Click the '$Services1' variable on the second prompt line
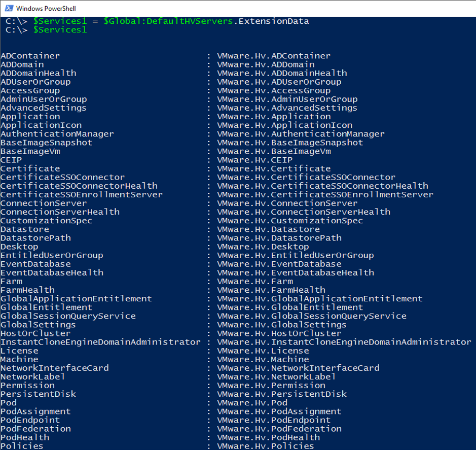Viewport: 476px width, 450px height. tap(60, 30)
